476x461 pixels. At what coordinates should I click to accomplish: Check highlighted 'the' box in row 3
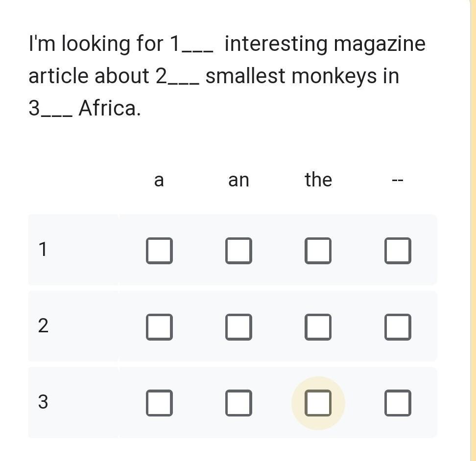pos(318,403)
